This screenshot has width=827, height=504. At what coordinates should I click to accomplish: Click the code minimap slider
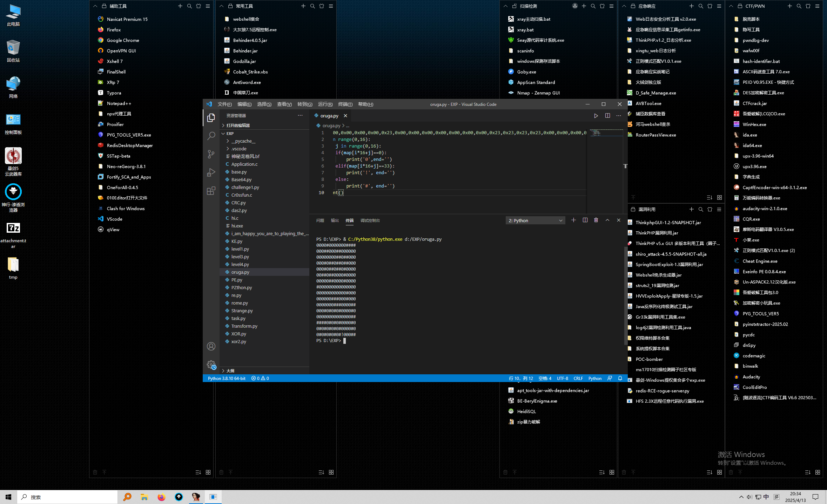[606, 133]
